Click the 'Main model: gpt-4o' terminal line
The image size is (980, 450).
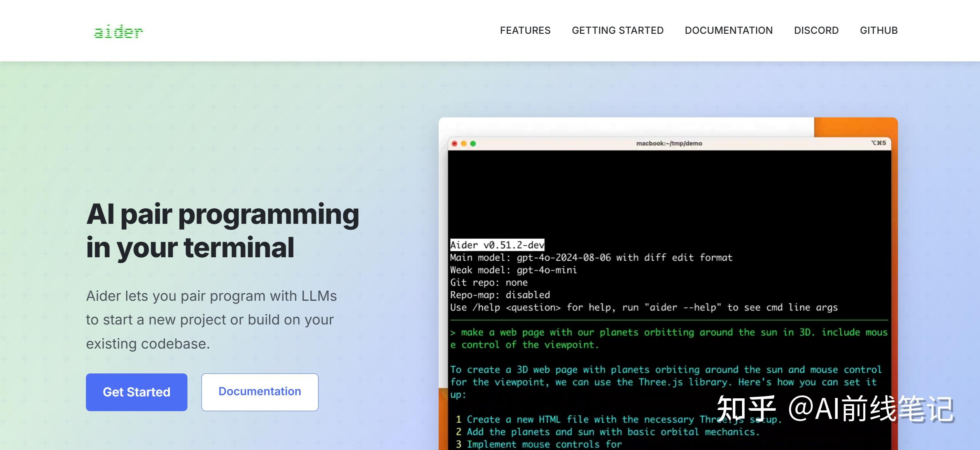click(591, 258)
